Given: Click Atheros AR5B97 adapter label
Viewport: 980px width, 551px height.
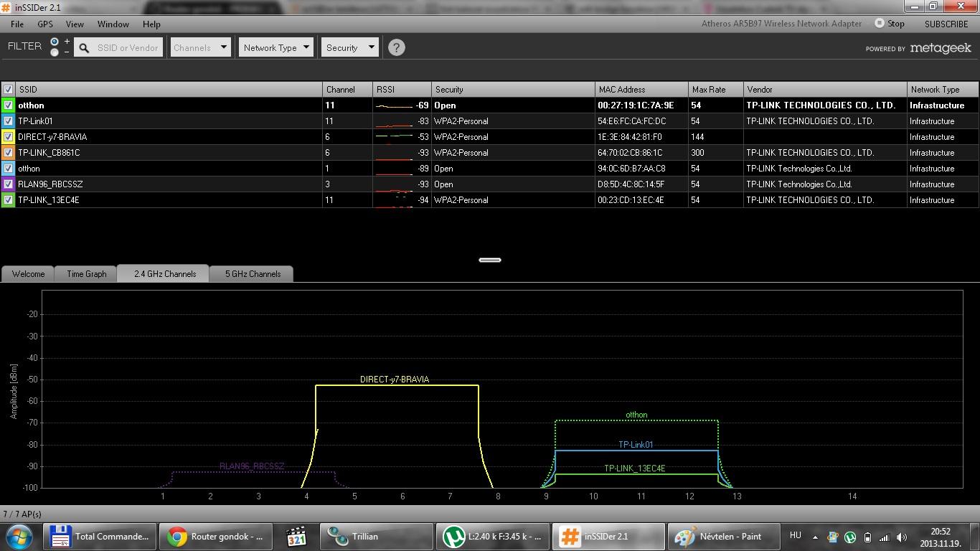Looking at the screenshot, I should 781,24.
